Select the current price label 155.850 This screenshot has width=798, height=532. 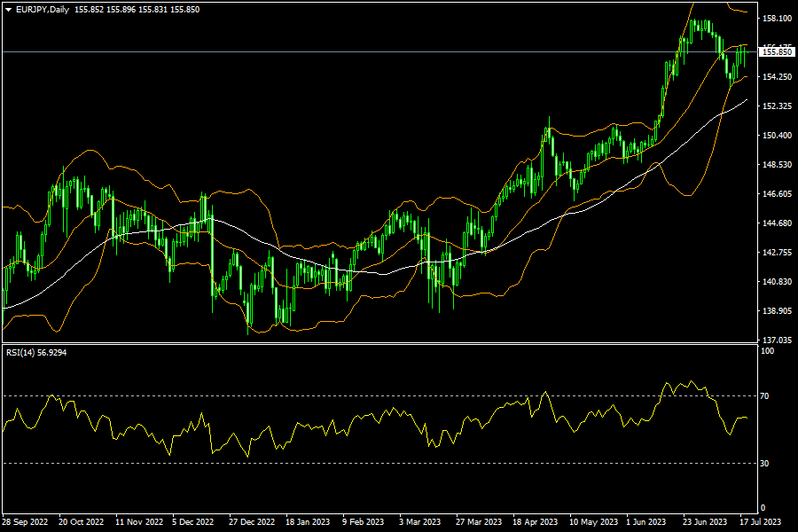coord(777,52)
